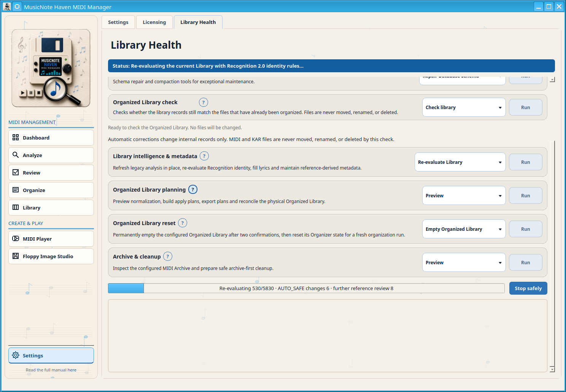This screenshot has width=566, height=392.
Task: Open help for Library intelligence & metadata
Action: (x=204, y=156)
